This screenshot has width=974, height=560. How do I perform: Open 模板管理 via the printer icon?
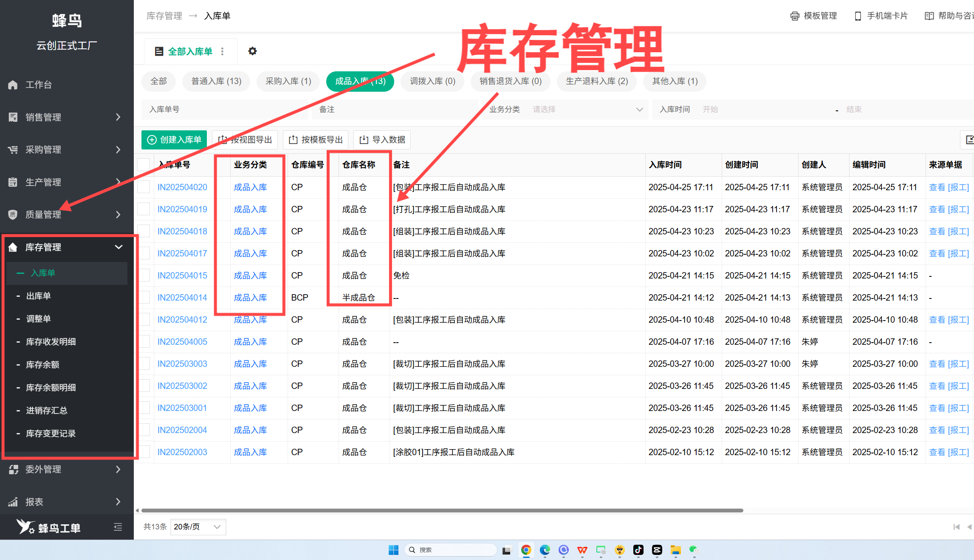795,16
